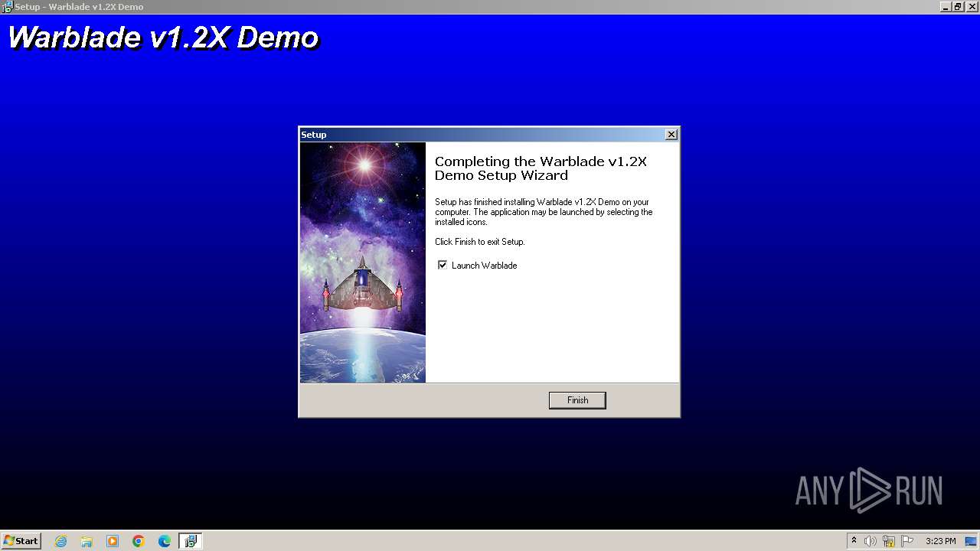
Task: Open the Action Center flag icon
Action: click(x=907, y=541)
